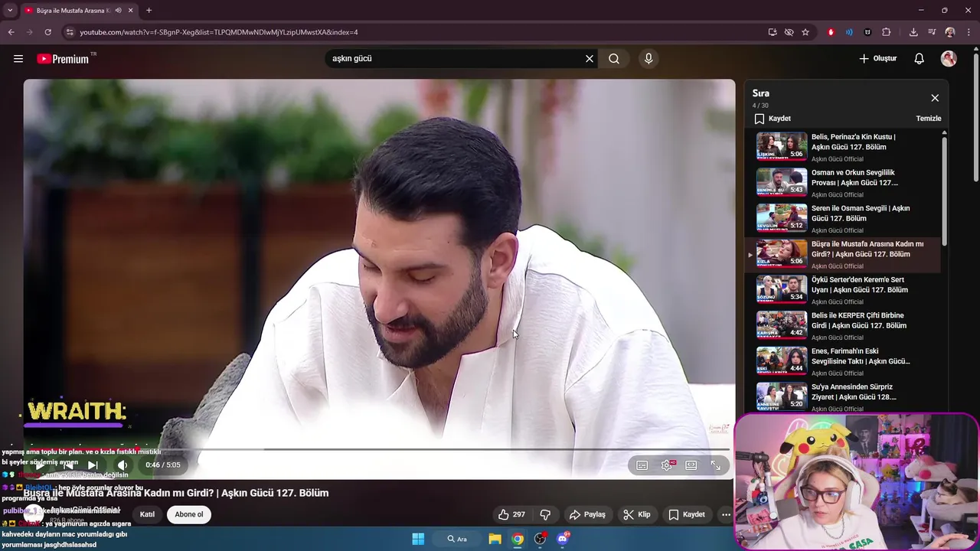The image size is (980, 551).
Task: Run search with magnifier icon
Action: 614,59
